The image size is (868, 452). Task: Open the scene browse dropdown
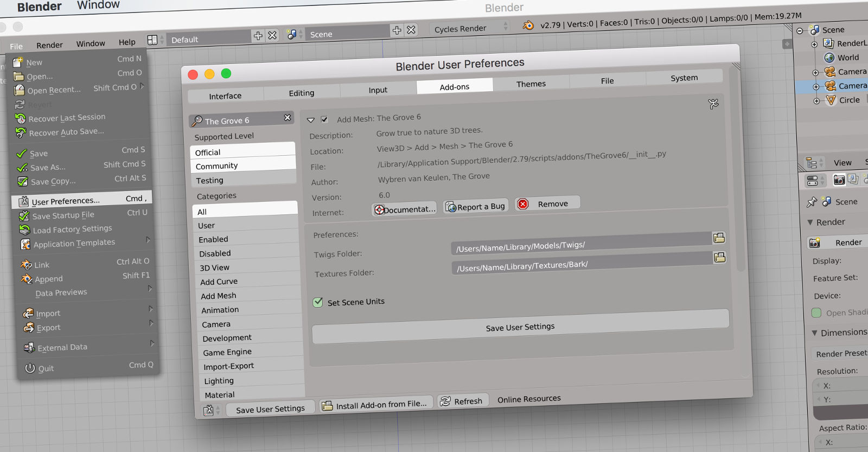pyautogui.click(x=295, y=34)
